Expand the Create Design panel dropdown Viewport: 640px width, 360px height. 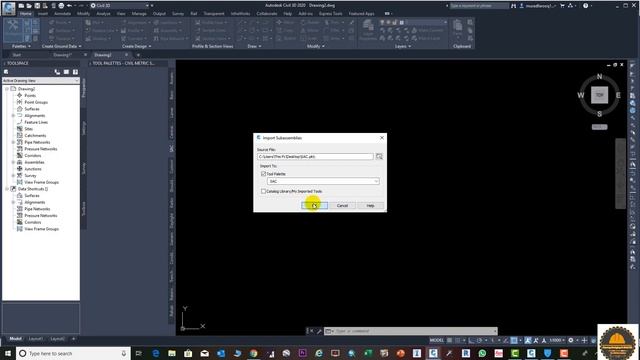[x=137, y=46]
